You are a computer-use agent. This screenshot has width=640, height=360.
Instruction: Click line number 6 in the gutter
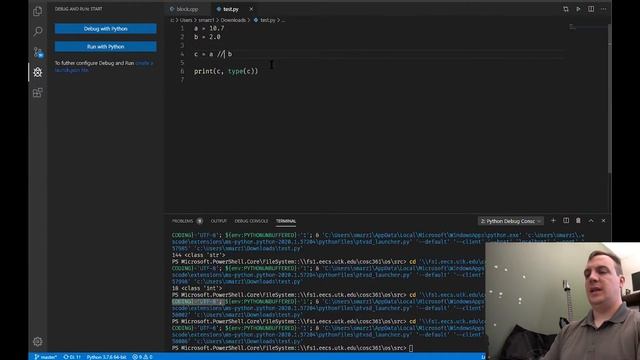click(x=182, y=71)
